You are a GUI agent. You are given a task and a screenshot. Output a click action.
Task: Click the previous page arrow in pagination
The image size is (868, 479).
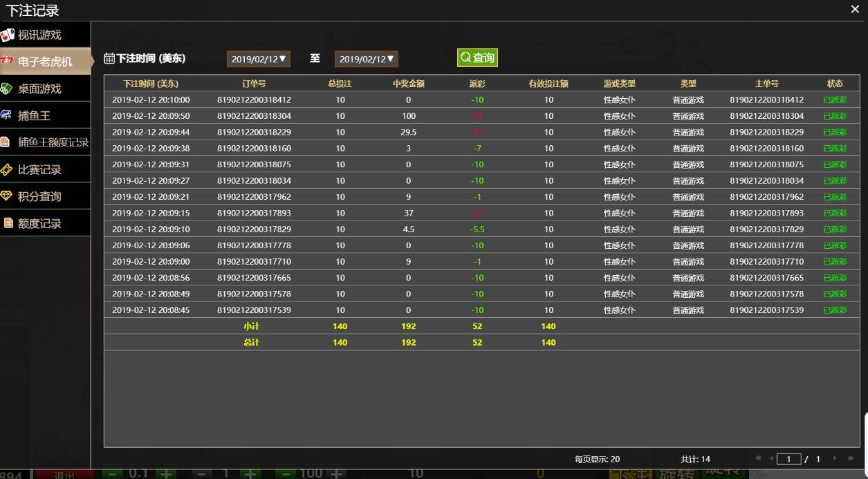tap(771, 458)
